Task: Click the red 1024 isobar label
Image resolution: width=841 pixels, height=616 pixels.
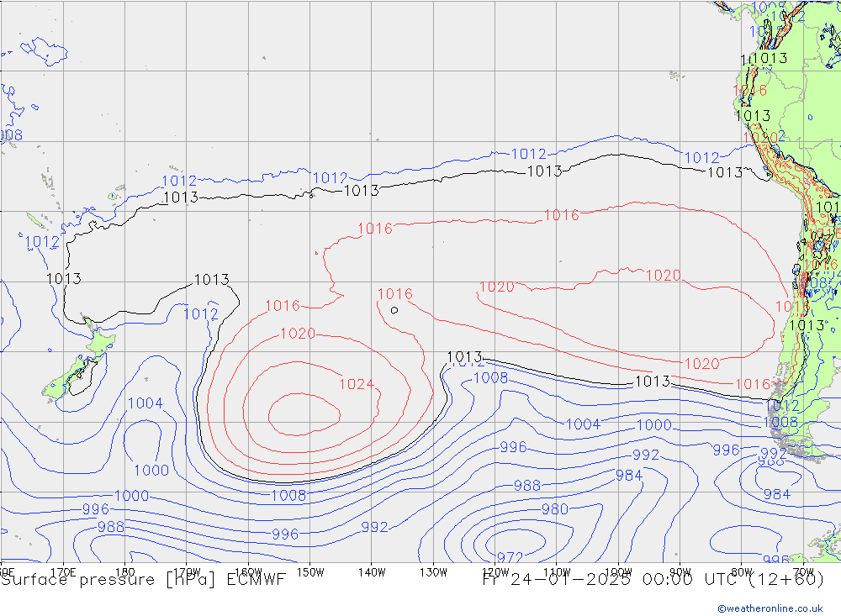Action: point(356,384)
